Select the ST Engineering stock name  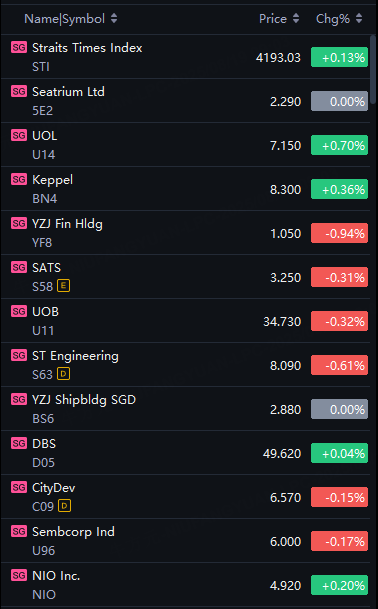pos(75,356)
